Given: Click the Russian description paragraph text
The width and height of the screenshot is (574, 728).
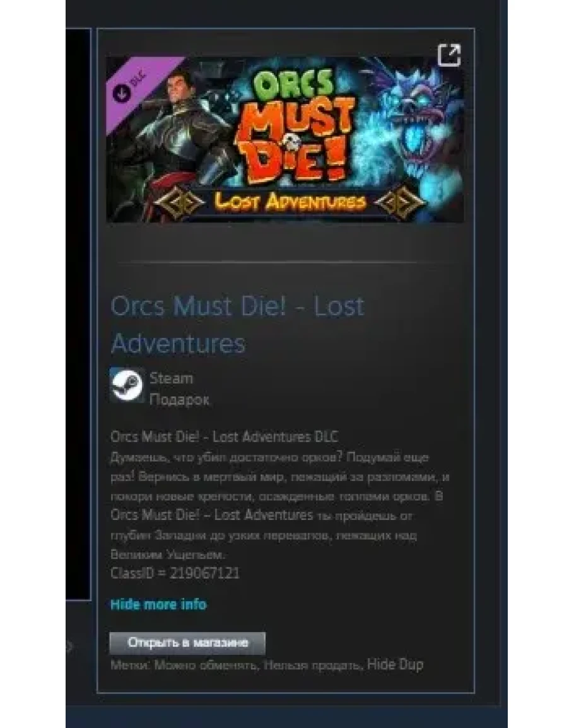Looking at the screenshot, I should 280,506.
